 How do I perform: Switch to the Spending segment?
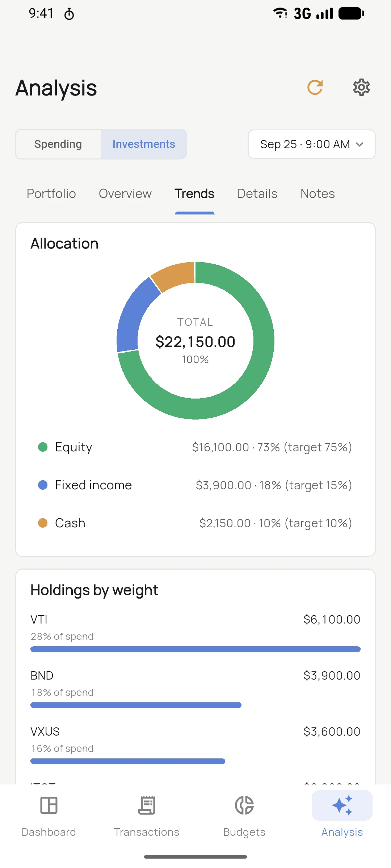click(58, 144)
